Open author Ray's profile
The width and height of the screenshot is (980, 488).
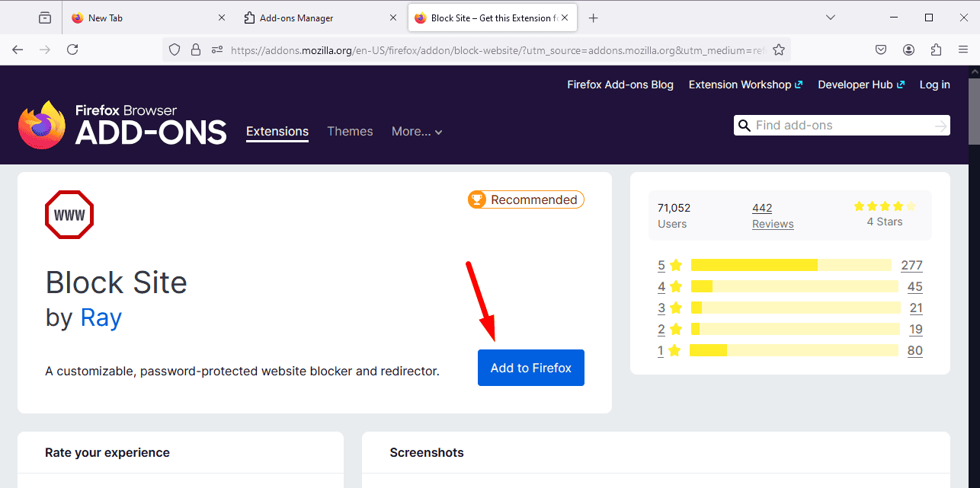101,317
